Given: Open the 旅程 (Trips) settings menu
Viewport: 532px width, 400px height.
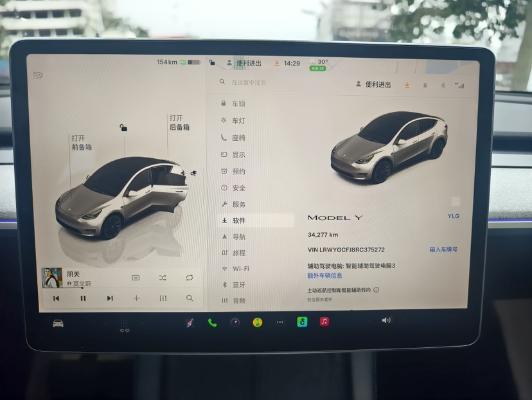Looking at the screenshot, I should coord(233,253).
